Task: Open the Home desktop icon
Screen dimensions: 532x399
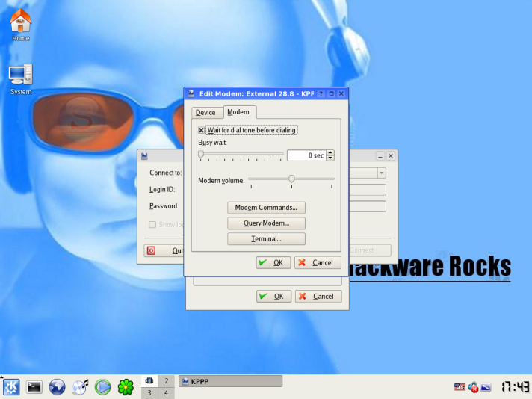Action: tap(21, 25)
